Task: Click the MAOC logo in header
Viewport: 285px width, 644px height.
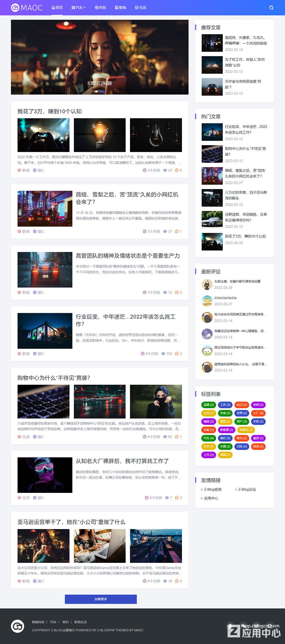Action: coord(27,8)
